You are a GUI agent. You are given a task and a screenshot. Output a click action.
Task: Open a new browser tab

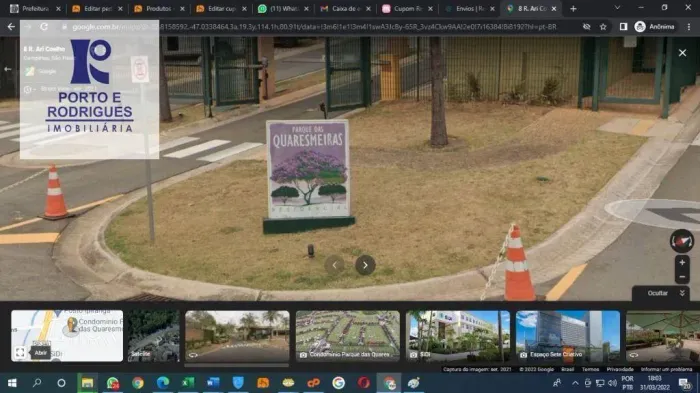573,8
